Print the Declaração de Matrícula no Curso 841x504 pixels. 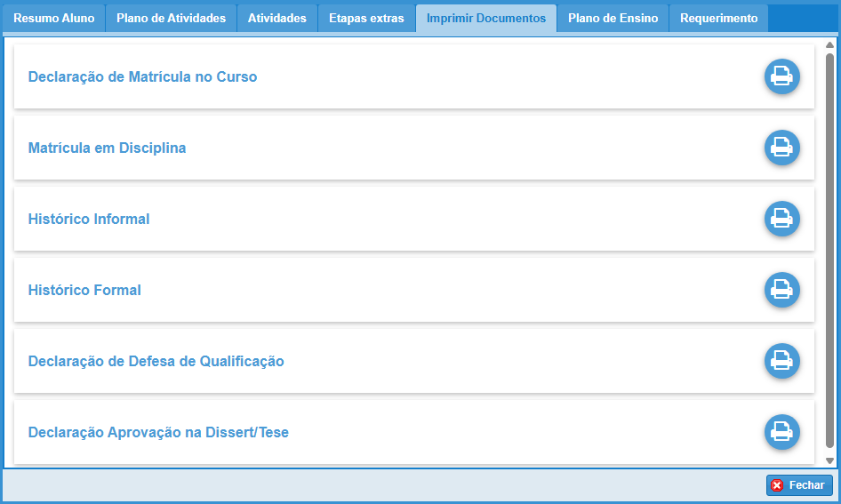[782, 76]
